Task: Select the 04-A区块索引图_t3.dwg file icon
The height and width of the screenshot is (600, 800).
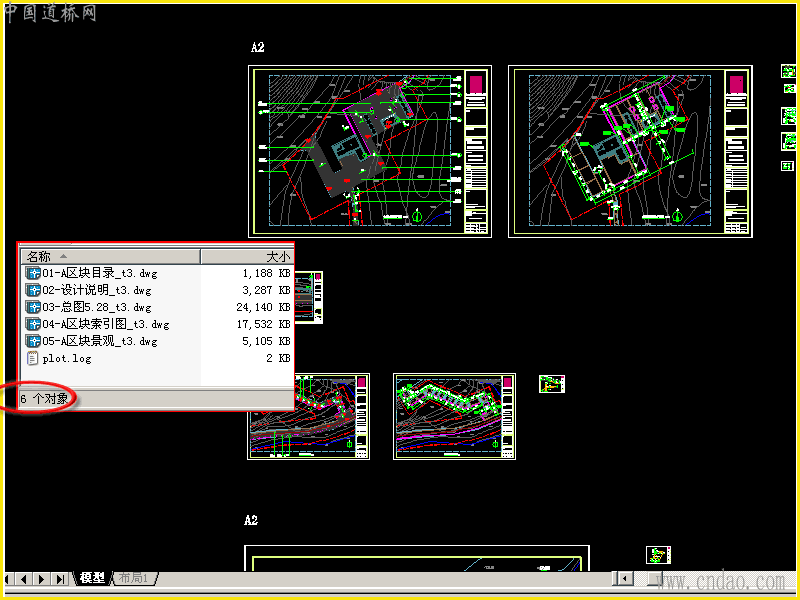Action: (33, 324)
